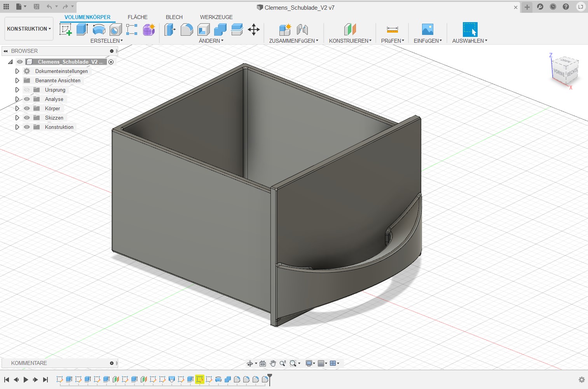Select the Fillet tool in Ändern
This screenshot has width=588, height=389.
[x=187, y=30]
